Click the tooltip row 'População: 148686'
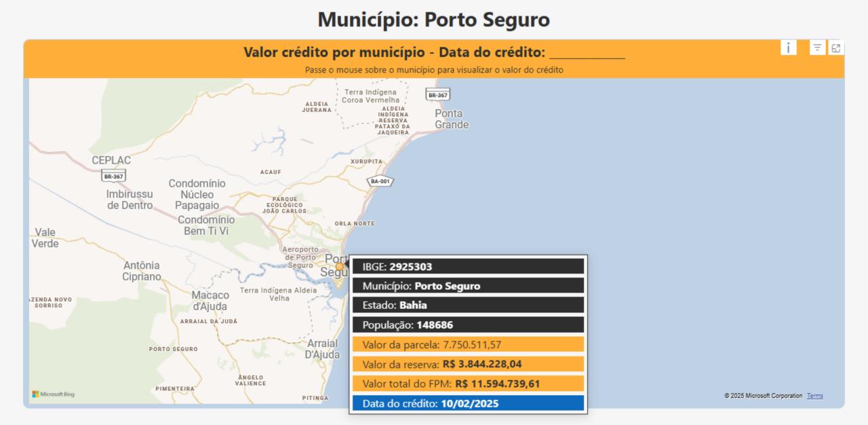The image size is (868, 425). pos(468,325)
